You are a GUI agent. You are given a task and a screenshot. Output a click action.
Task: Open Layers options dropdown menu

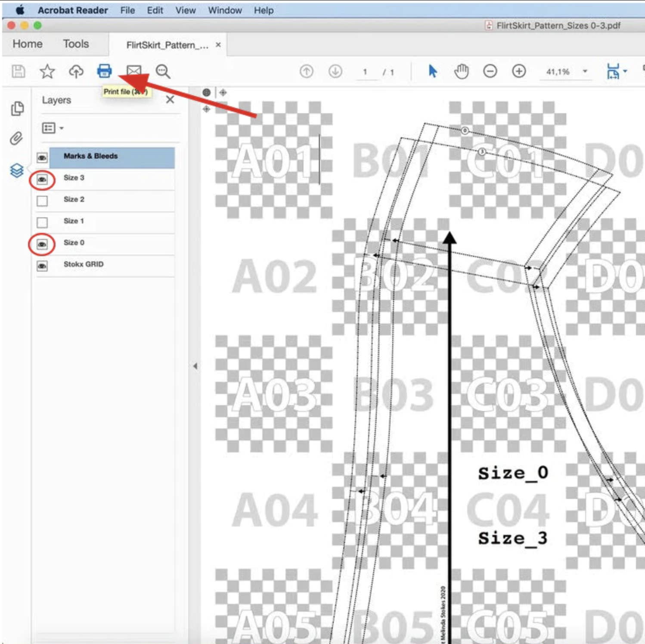tap(53, 128)
